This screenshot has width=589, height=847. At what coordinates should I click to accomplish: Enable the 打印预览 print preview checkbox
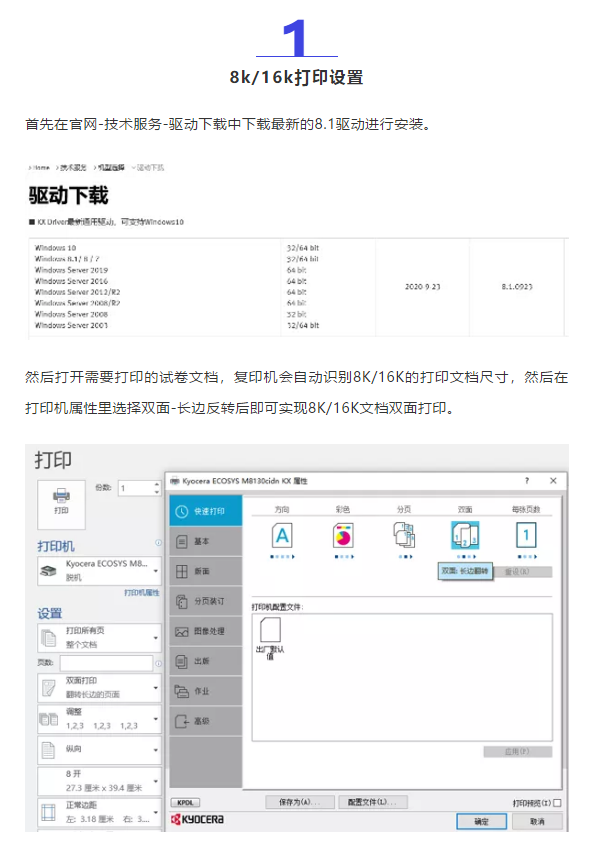pos(558,803)
